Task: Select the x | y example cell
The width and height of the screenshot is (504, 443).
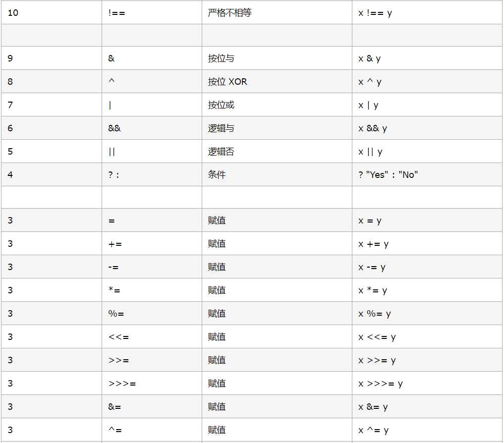Action: tap(427, 105)
